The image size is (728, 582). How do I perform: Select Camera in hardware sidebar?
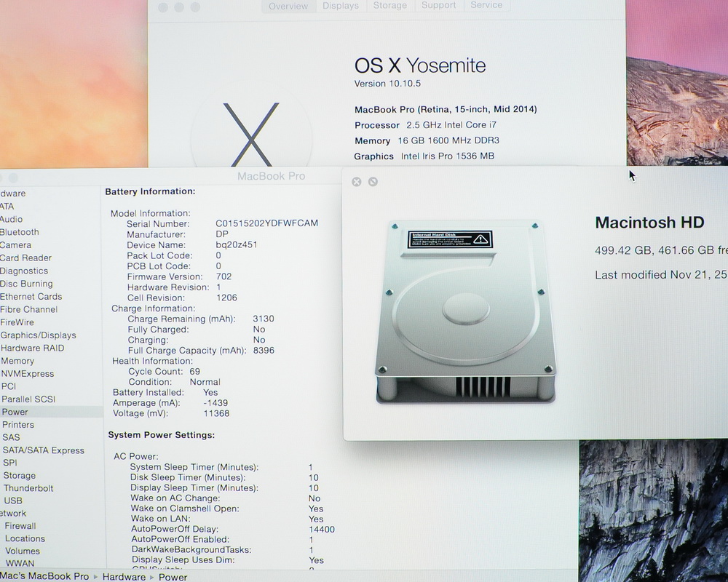click(x=16, y=245)
